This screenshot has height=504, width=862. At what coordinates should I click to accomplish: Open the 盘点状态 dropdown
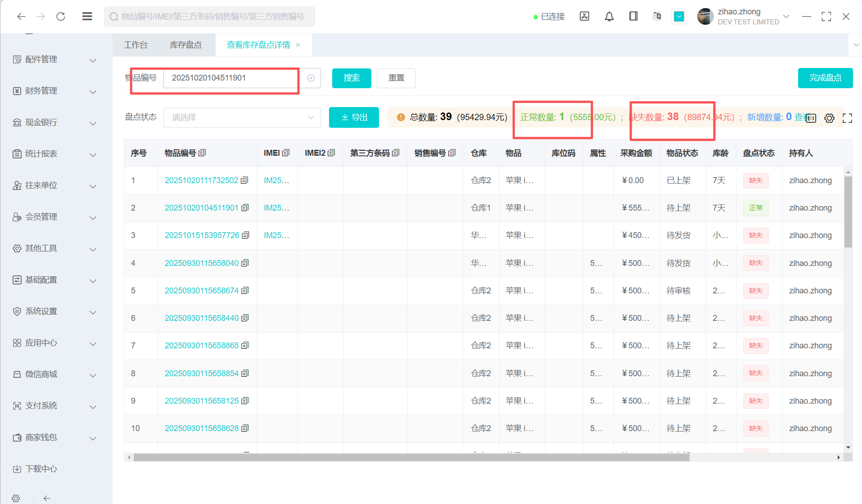pos(242,117)
